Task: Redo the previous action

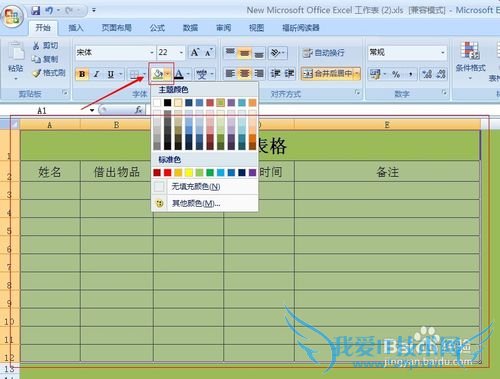Action: (69, 11)
